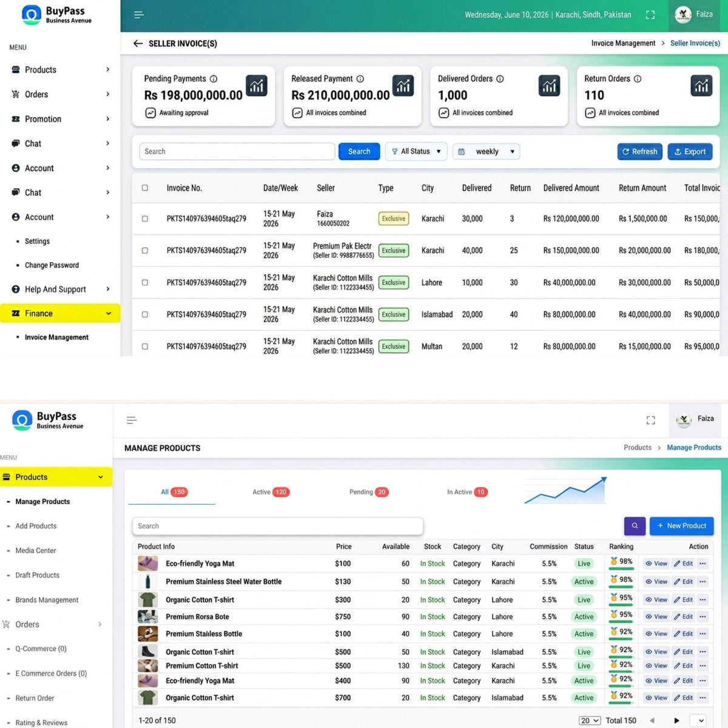Screen dimensions: 728x728
Task: Check the invoice row for city Islamabad
Action: click(x=145, y=314)
